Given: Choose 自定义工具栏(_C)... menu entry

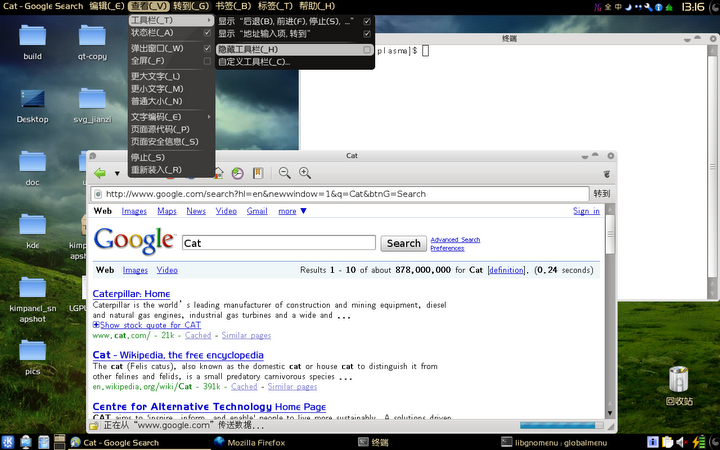Looking at the screenshot, I should (x=294, y=62).
